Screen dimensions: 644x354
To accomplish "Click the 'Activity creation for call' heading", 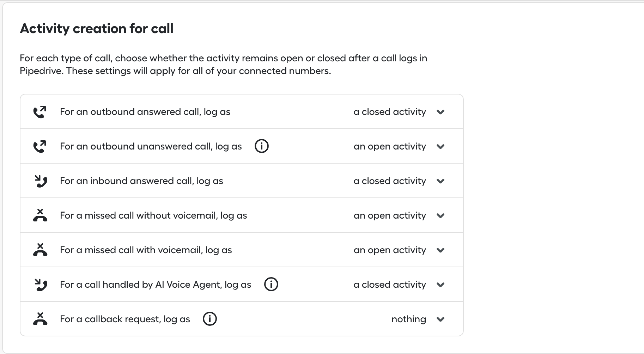I will tap(97, 29).
